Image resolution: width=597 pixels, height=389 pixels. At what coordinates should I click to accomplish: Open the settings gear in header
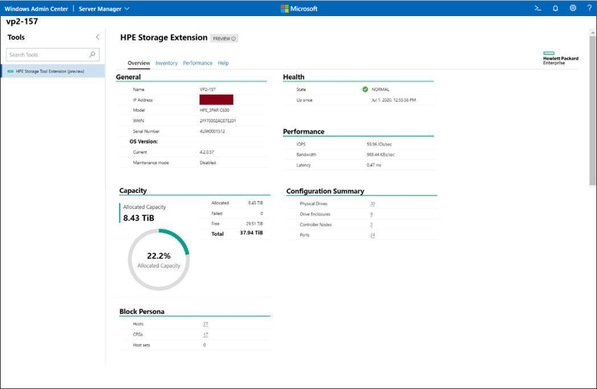573,8
